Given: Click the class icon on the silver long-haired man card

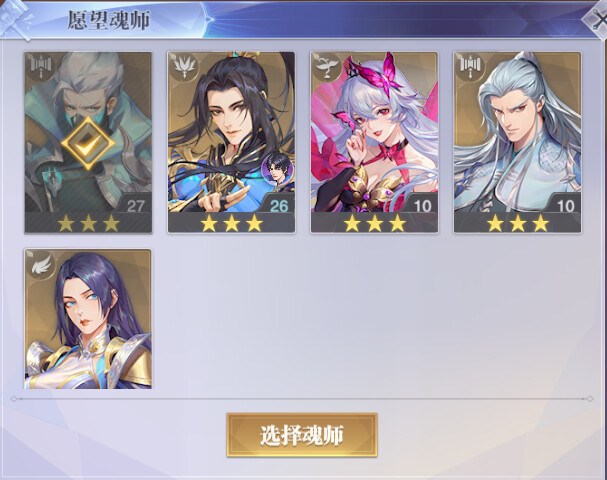Looking at the screenshot, I should (x=470, y=67).
